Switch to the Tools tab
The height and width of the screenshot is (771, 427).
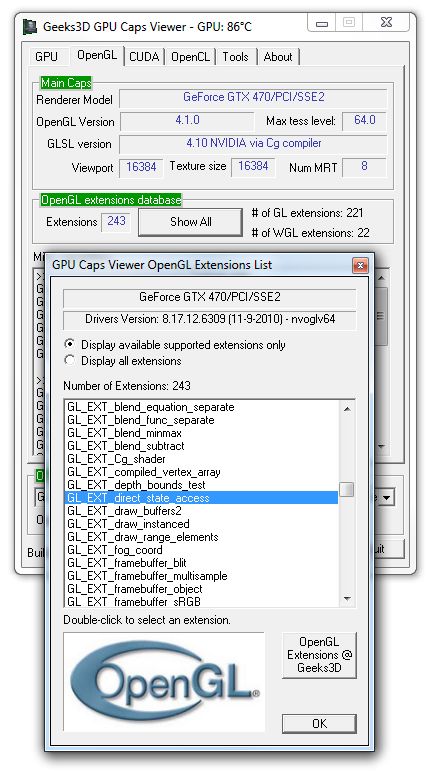[235, 57]
